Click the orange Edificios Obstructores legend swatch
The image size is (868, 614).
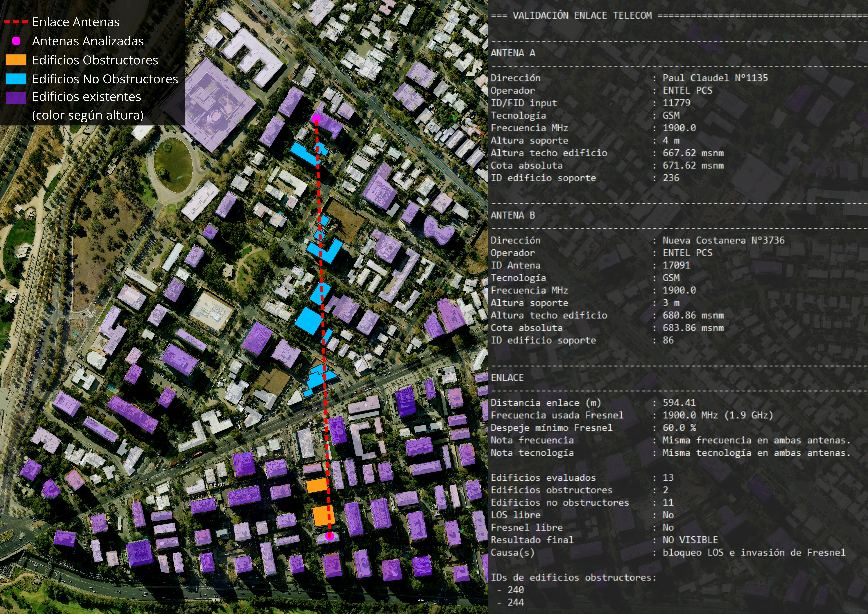click(x=16, y=60)
